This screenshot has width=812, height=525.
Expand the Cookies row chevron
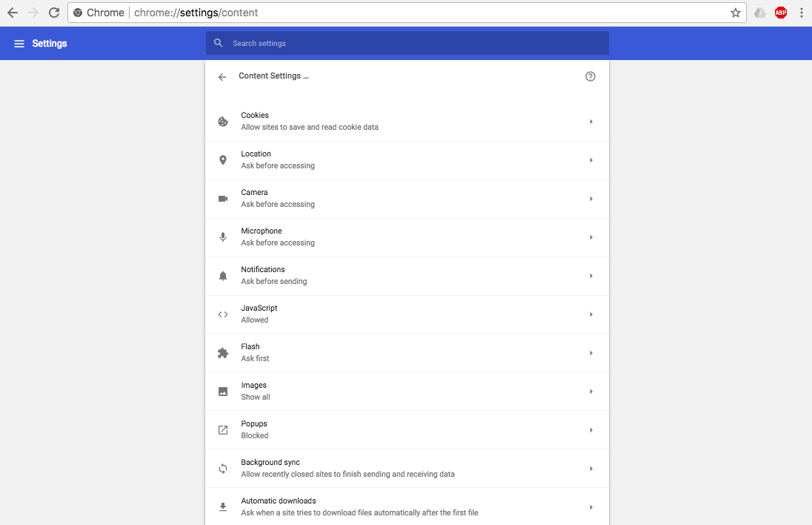click(591, 122)
